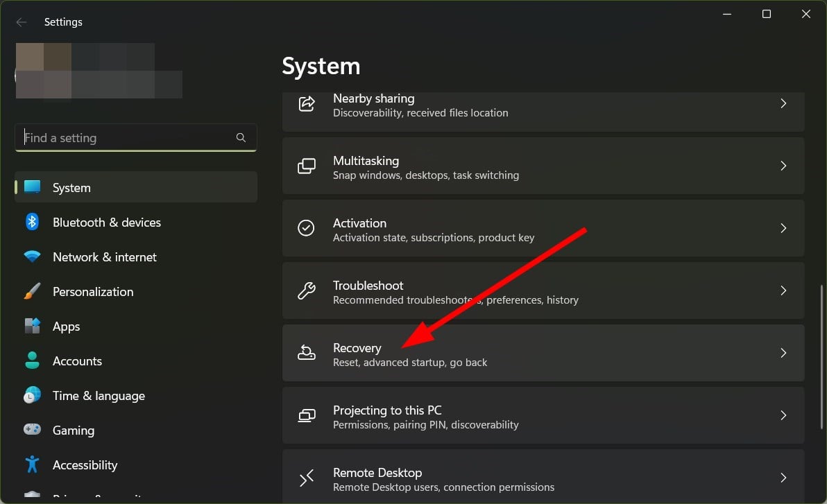The width and height of the screenshot is (827, 504).
Task: Click the Recovery icon in the list
Action: 306,353
